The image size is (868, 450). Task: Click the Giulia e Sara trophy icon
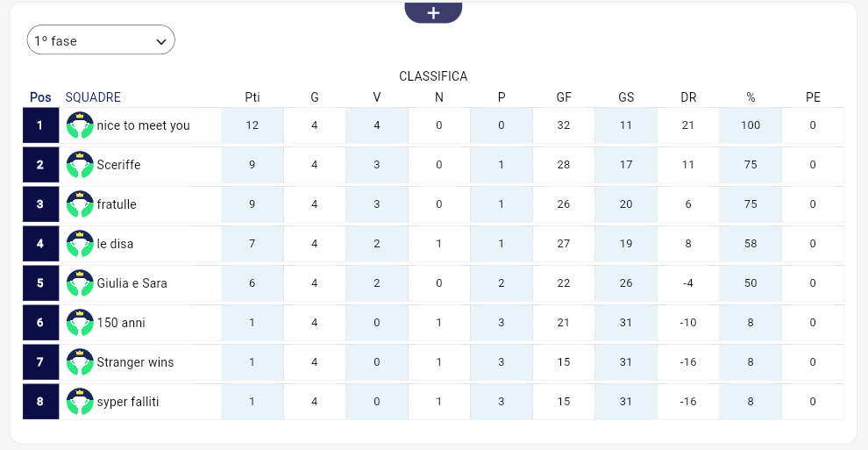click(80, 283)
